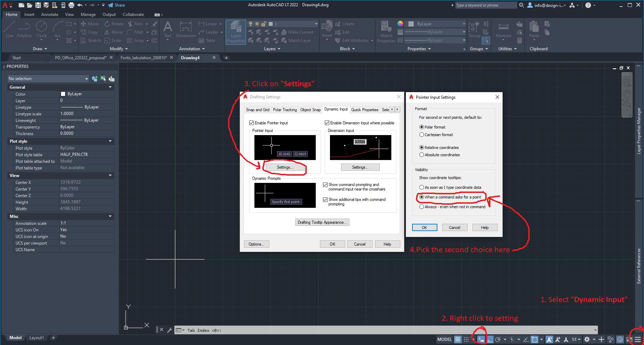Click Quick Select icon in Properties palette
Viewport: 644px width, 345px height.
point(111,79)
